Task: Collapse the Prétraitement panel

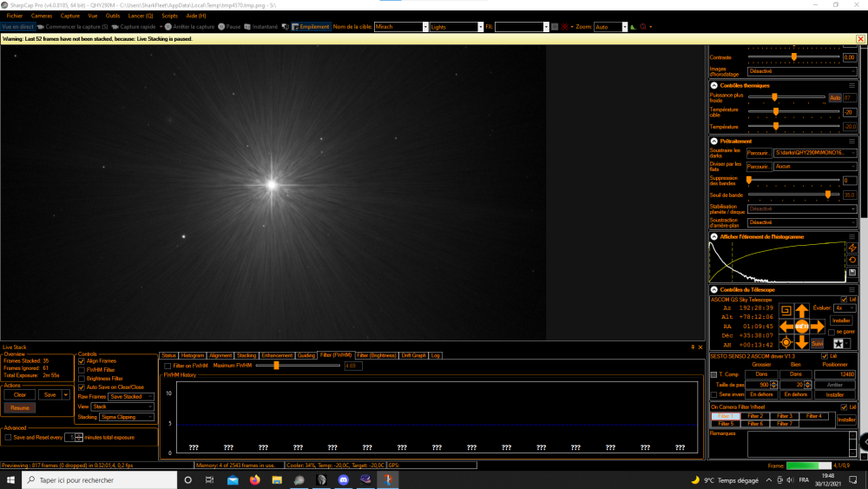Action: click(714, 142)
